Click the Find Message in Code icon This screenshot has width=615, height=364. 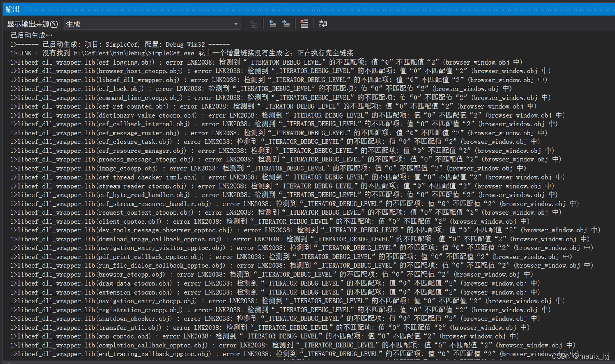(254, 24)
